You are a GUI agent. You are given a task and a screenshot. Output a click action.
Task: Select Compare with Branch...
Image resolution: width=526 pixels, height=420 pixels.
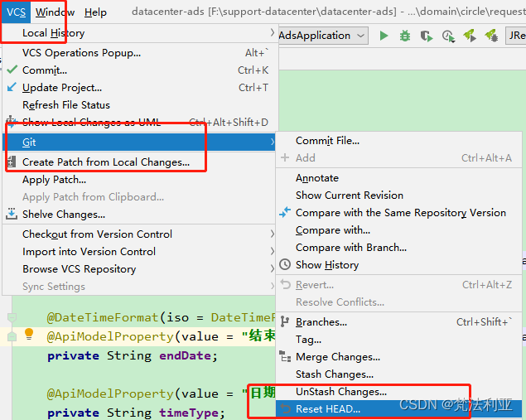coord(399,248)
